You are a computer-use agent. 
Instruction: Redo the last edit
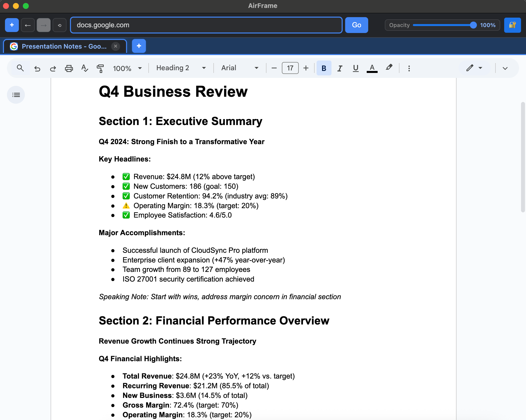point(53,68)
